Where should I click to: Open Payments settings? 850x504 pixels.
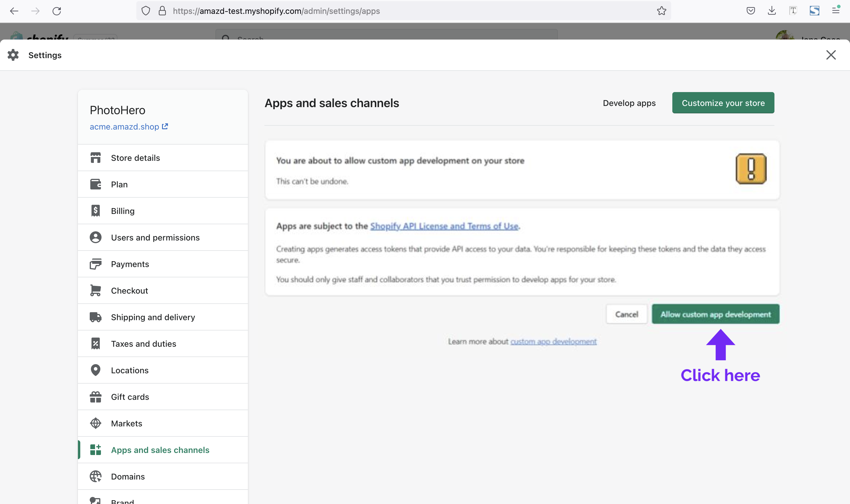[163, 264]
